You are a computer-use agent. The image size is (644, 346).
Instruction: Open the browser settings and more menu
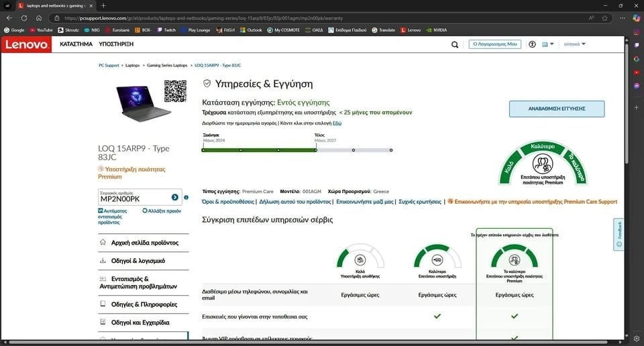pos(623,18)
